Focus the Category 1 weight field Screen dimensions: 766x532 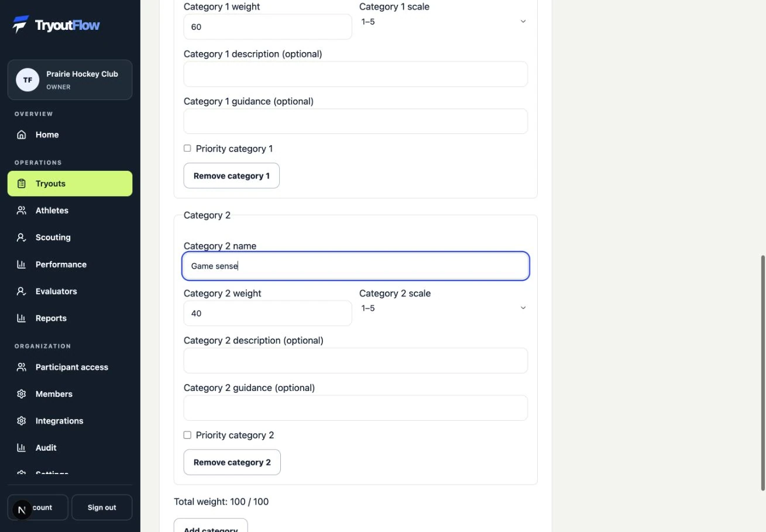coord(268,27)
